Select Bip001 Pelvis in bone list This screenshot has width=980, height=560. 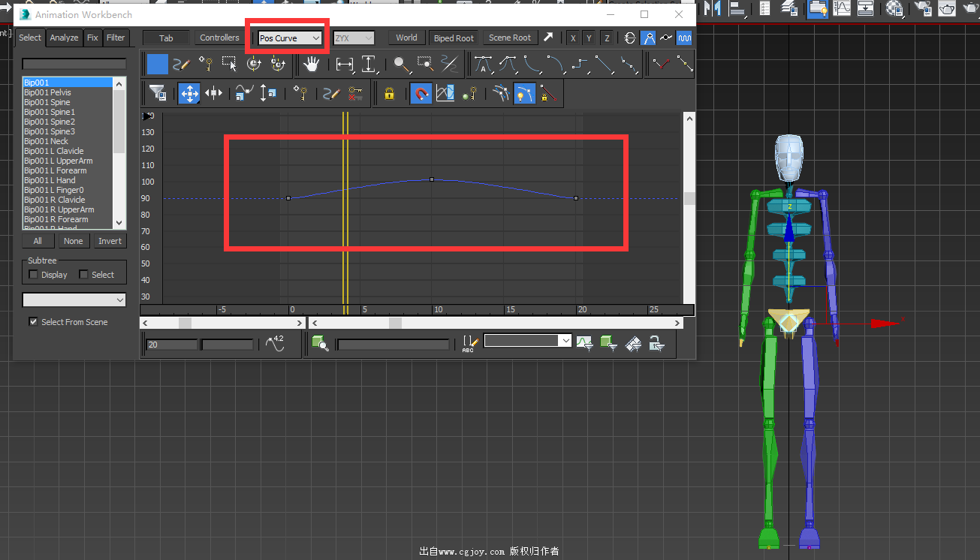click(x=68, y=92)
